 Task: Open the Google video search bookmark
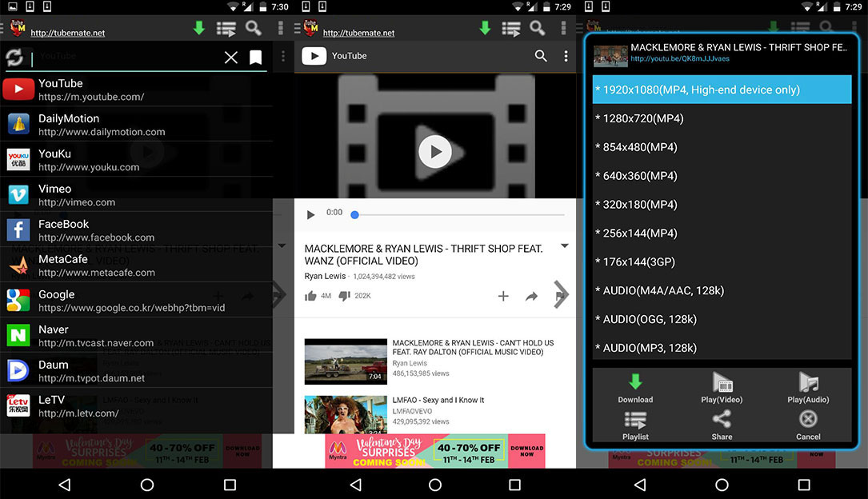[x=136, y=301]
